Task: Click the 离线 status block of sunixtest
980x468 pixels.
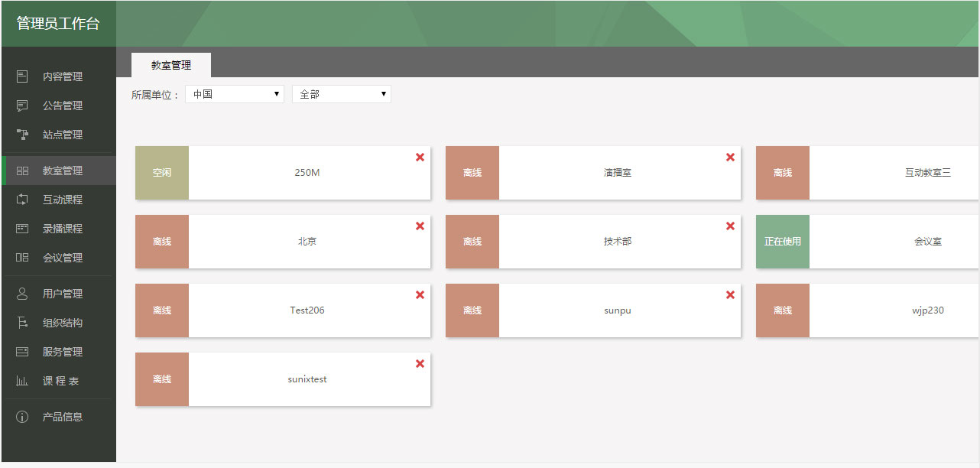Action: 162,379
